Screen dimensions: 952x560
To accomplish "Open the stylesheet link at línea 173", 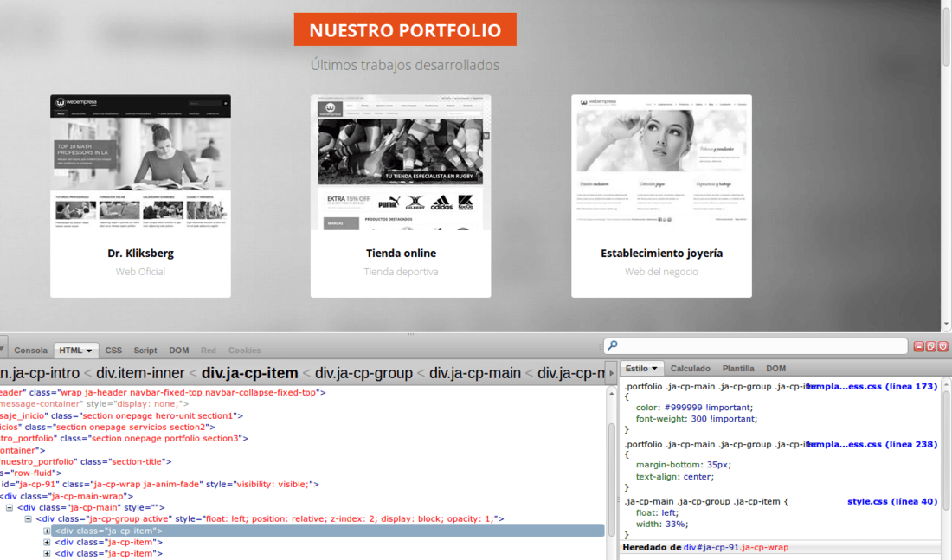I will click(873, 386).
